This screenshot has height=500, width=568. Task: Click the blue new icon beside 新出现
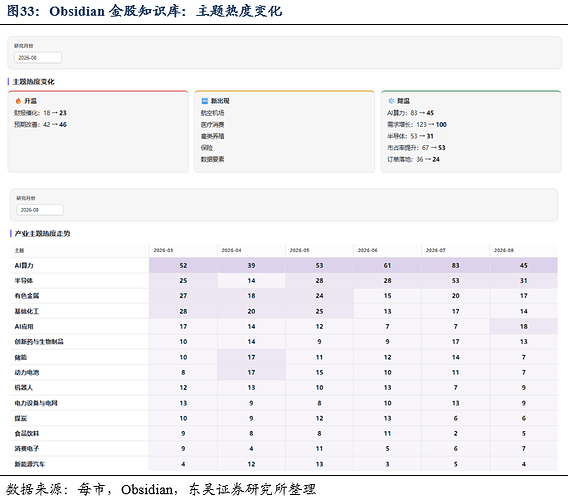[x=205, y=101]
